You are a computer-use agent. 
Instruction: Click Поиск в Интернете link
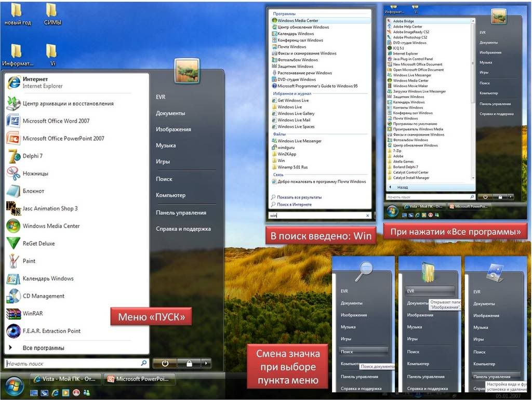295,205
